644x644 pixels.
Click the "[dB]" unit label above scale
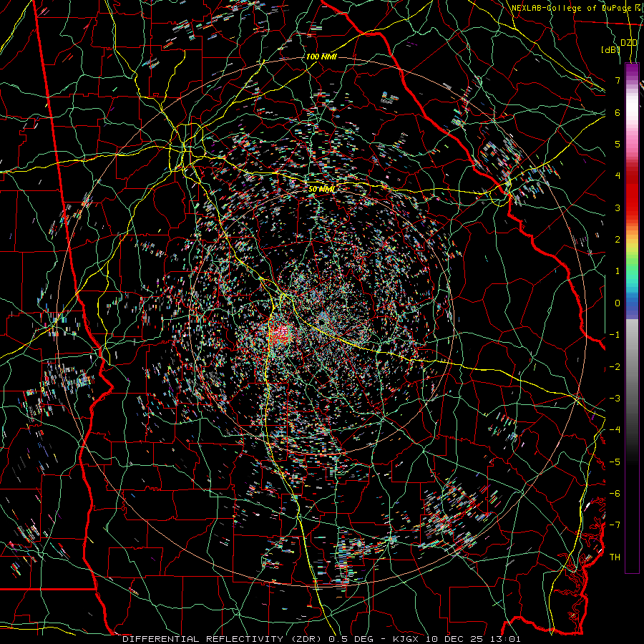pos(610,49)
